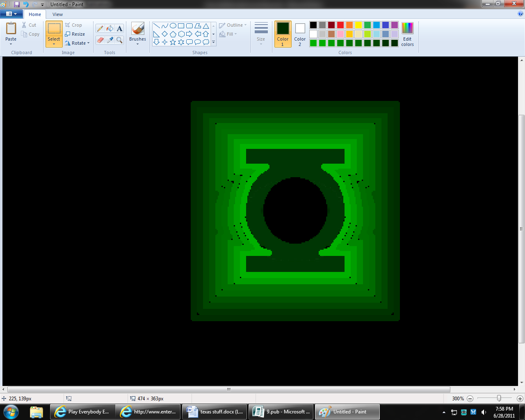Select the Oval shape
The width and height of the screenshot is (525, 420).
(173, 25)
